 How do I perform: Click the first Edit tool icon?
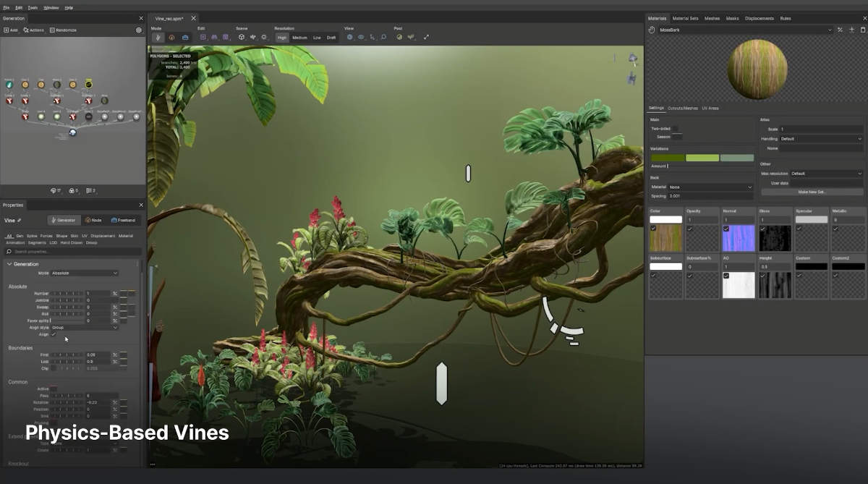[x=203, y=37]
